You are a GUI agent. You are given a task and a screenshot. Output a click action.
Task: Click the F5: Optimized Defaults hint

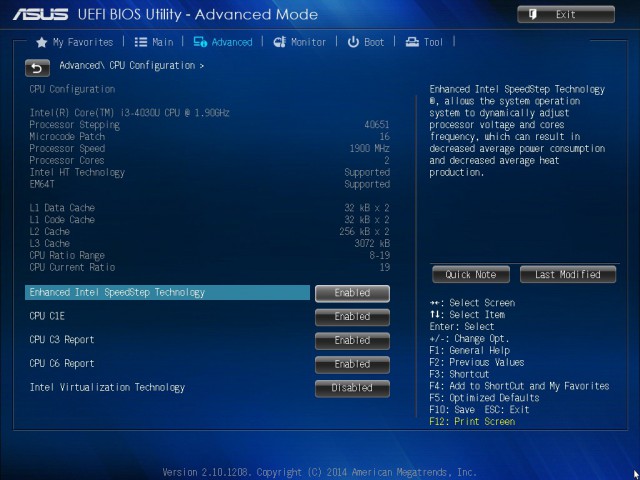[x=484, y=398]
